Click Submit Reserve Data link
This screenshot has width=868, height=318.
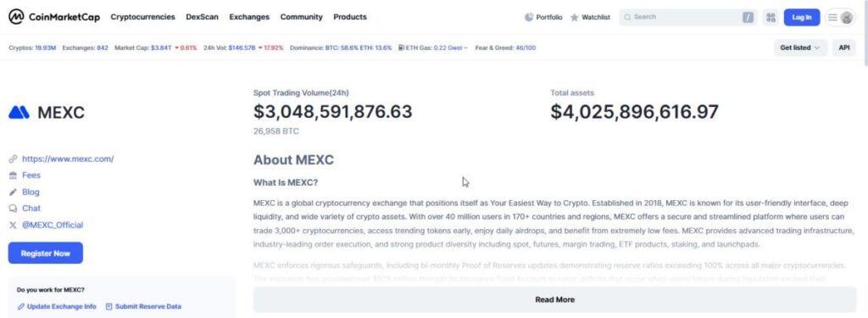click(x=147, y=306)
